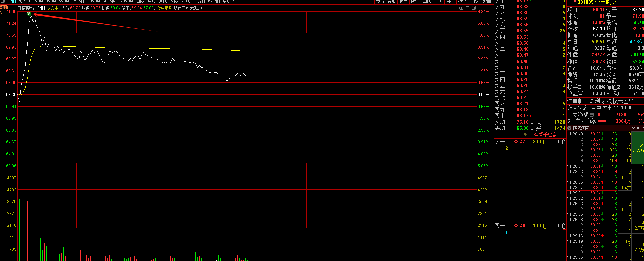
Task: Switch to 1分钟 chart tab
Action: coord(38,2)
